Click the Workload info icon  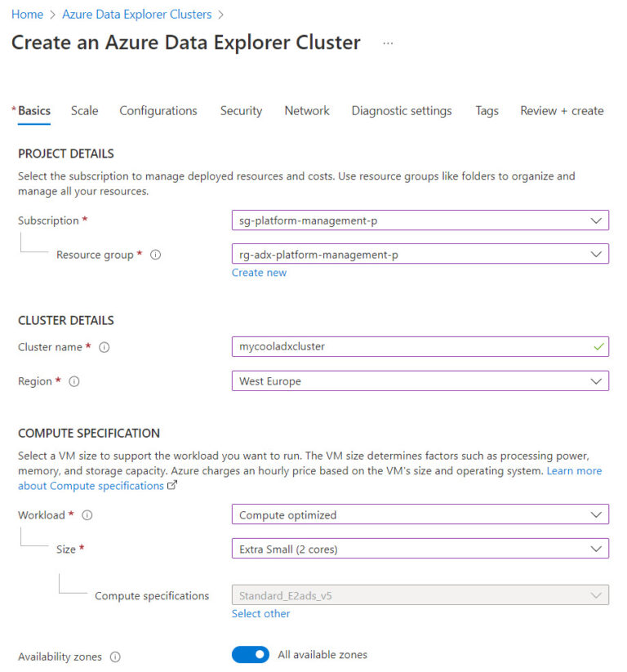click(86, 515)
